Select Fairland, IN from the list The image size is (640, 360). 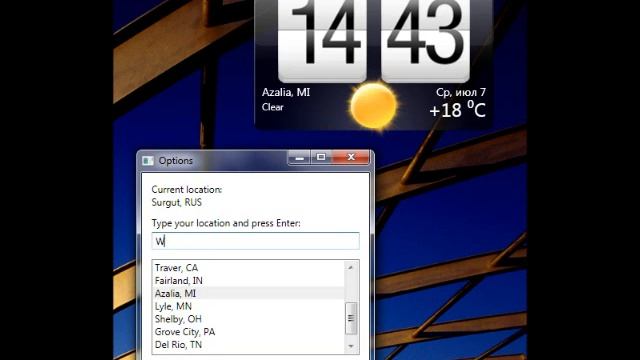coord(248,280)
